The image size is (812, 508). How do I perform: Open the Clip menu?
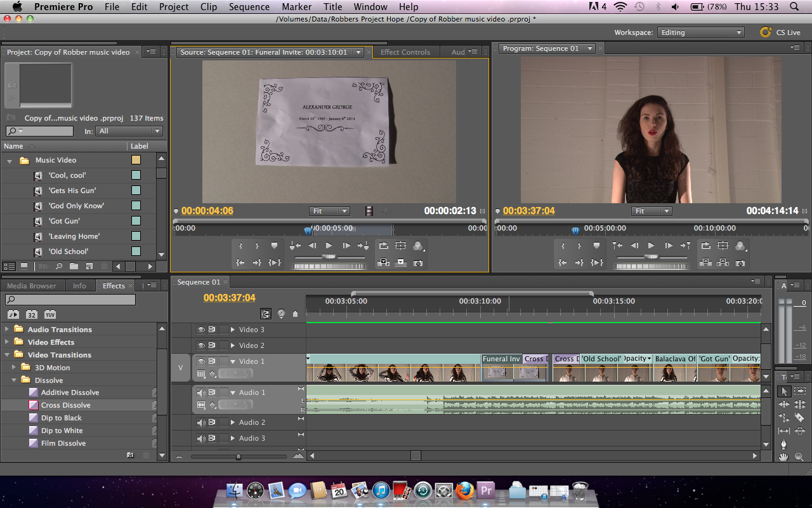208,7
